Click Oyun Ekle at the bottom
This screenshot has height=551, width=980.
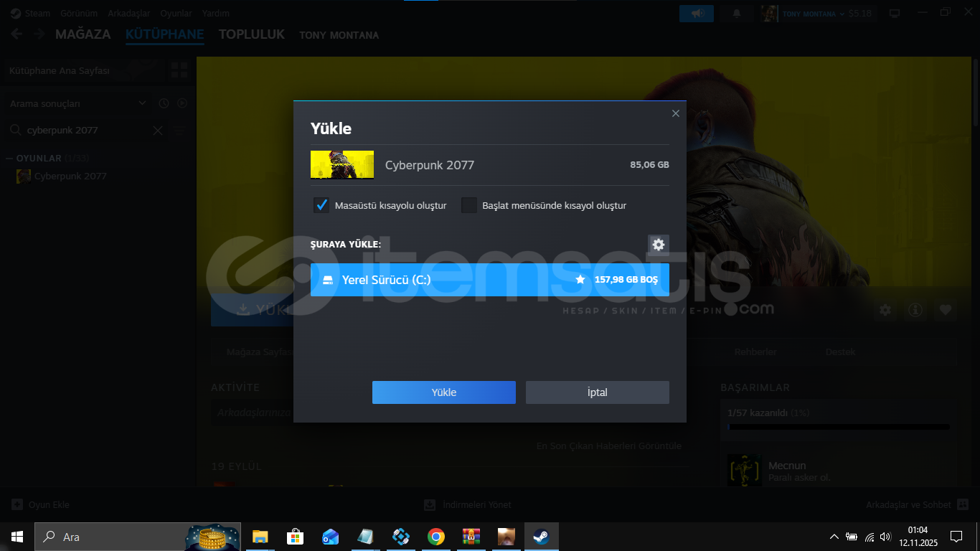[x=41, y=504]
